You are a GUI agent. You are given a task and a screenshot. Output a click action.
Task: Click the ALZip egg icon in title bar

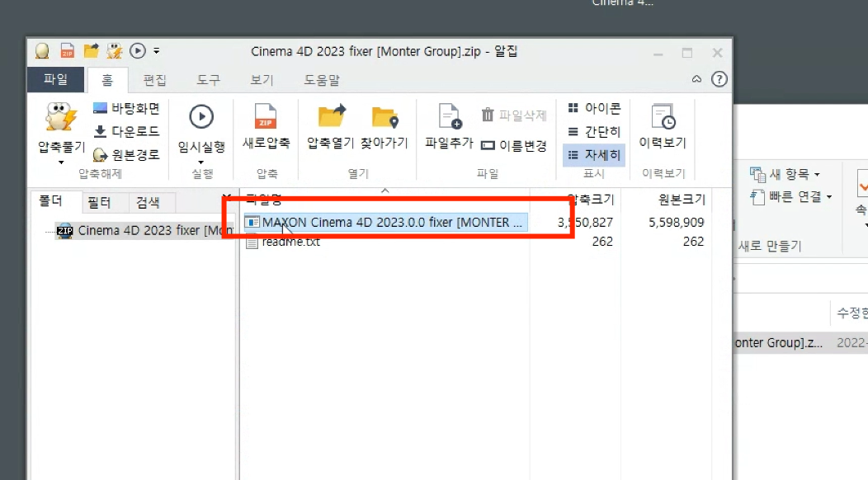[42, 51]
